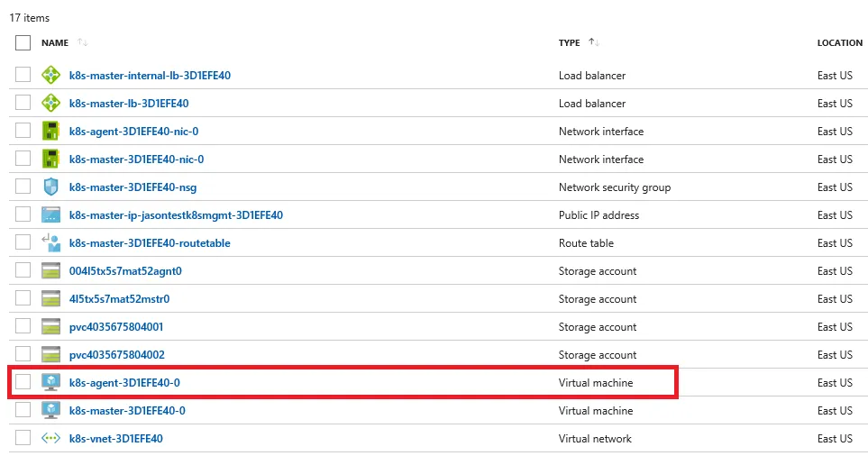868x474 pixels.
Task: Click the public IP address icon
Action: [x=50, y=215]
